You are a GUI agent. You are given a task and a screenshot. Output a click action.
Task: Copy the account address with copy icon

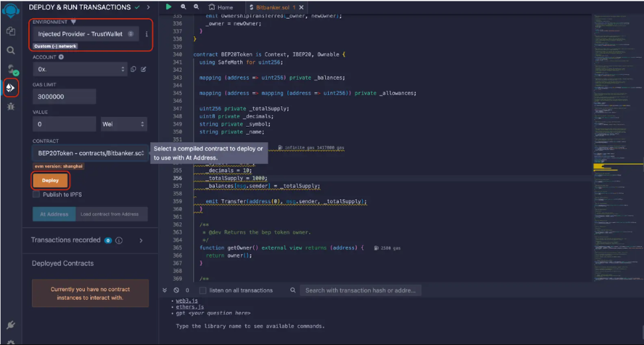[133, 70]
